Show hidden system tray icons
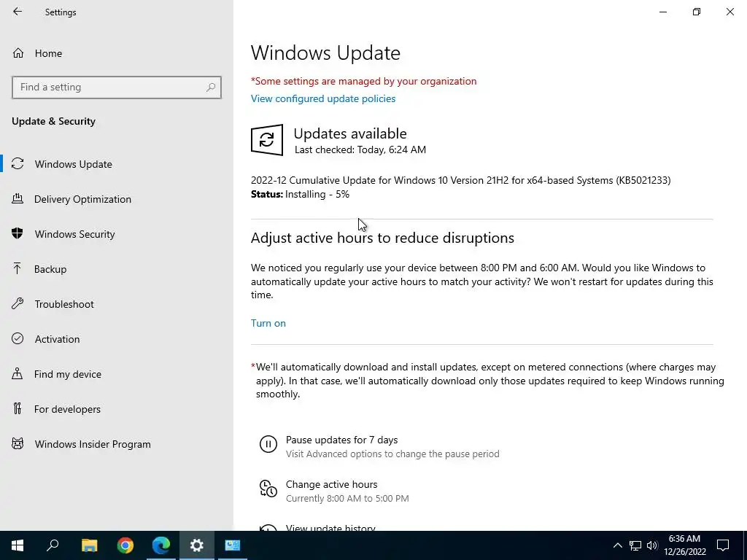 (x=617, y=545)
